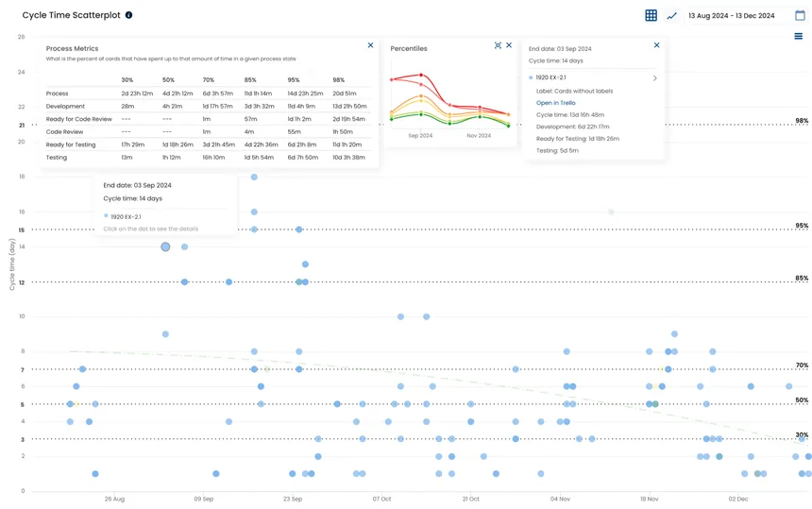The width and height of the screenshot is (812, 509).
Task: Click the 'Nov 2024' label in Percentiles chart
Action: [x=479, y=136]
